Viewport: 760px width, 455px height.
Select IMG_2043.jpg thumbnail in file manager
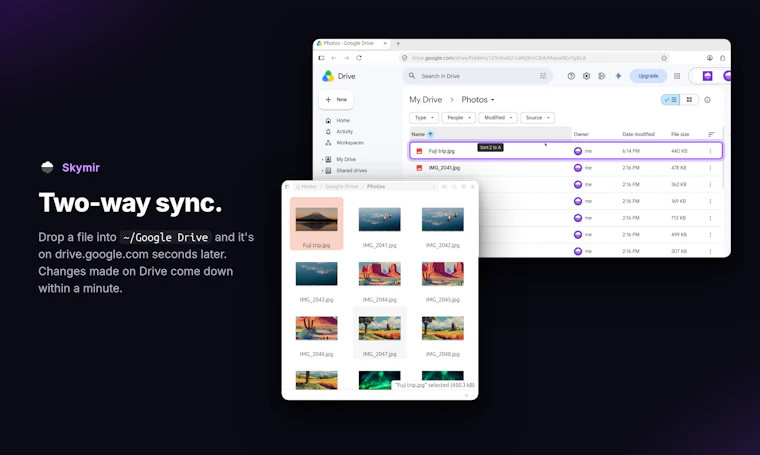(x=317, y=274)
